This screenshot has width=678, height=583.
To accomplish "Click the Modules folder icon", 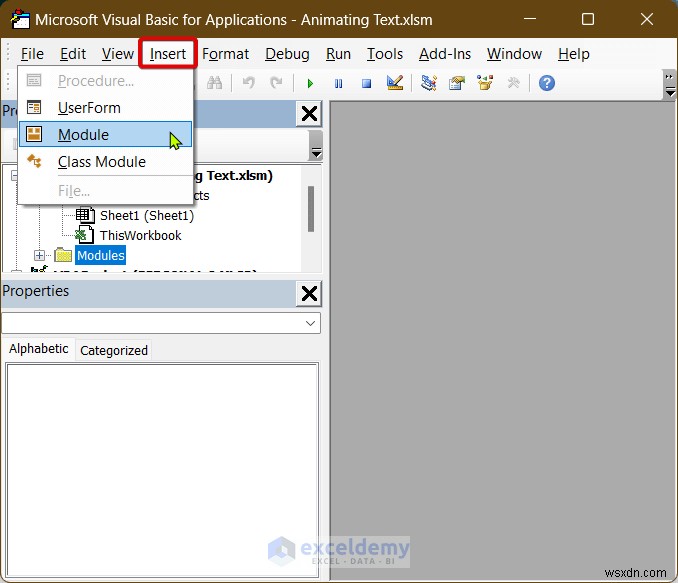I will (64, 255).
